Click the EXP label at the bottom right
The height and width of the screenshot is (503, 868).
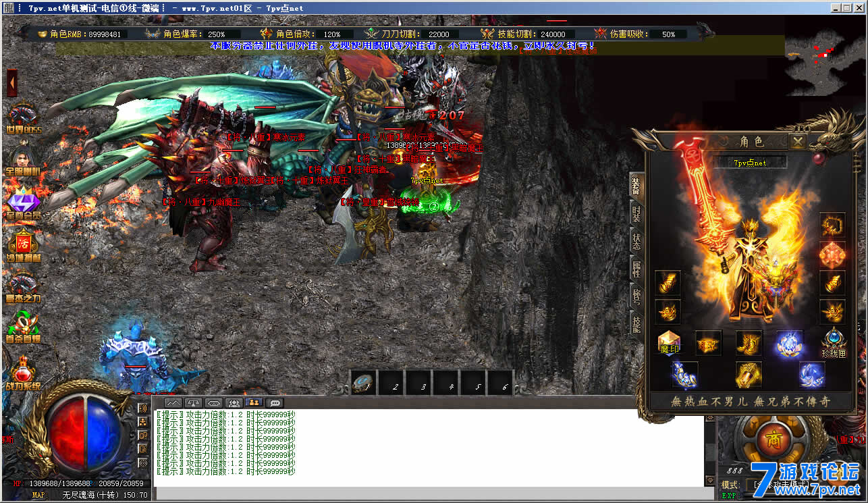(x=729, y=496)
